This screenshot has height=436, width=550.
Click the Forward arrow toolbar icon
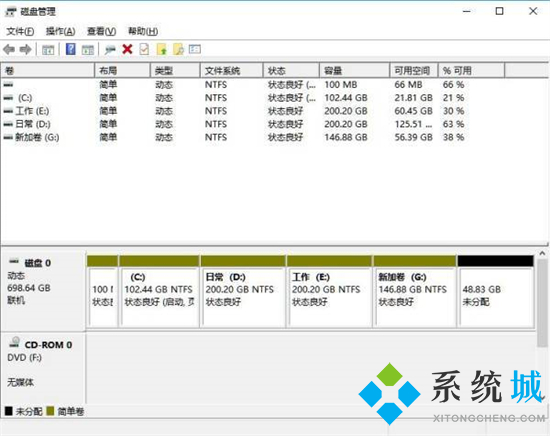click(x=26, y=49)
